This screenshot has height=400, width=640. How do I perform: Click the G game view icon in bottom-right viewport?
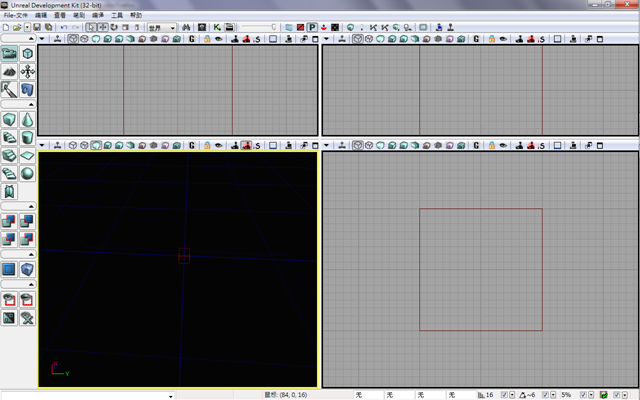tap(477, 145)
